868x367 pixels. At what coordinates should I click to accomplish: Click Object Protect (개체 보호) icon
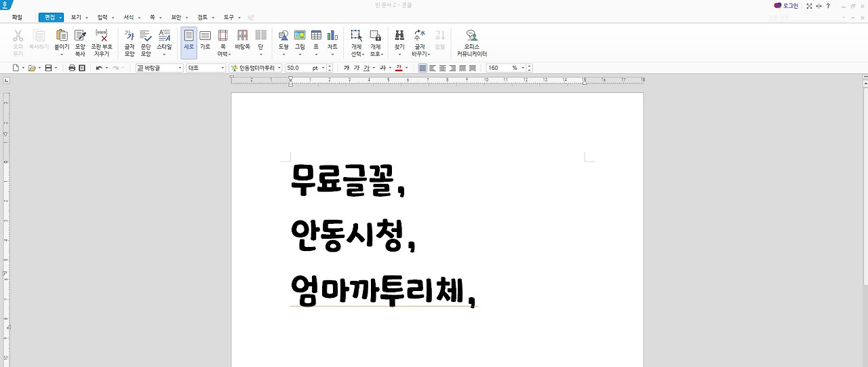point(375,36)
